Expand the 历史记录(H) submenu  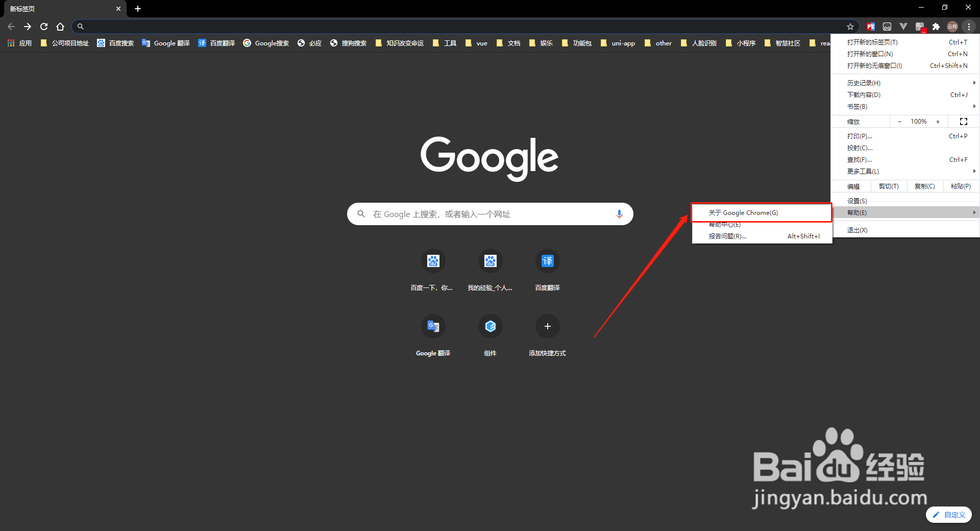coord(905,83)
